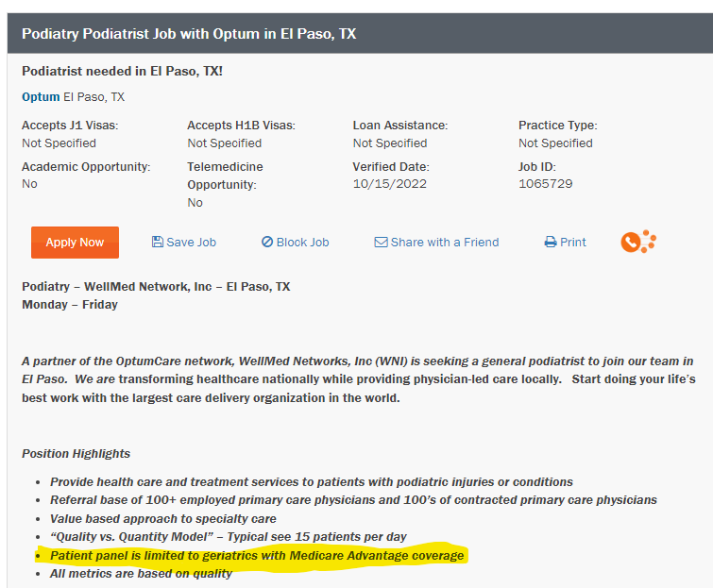
Task: Click the Accepts J1 Visas label
Action: [x=70, y=125]
